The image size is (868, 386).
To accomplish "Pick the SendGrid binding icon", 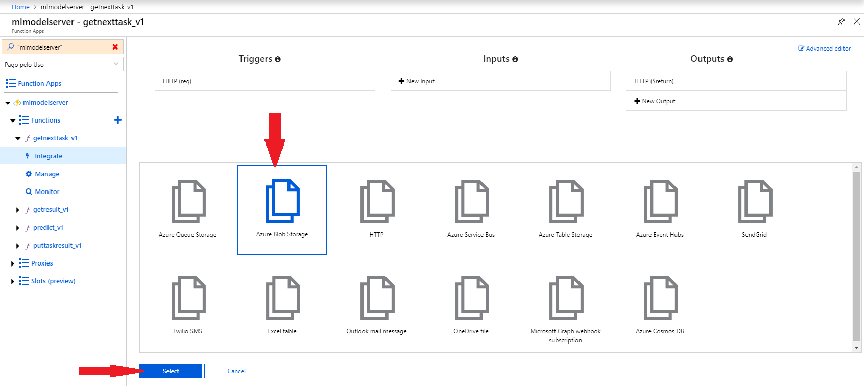I will pyautogui.click(x=755, y=202).
